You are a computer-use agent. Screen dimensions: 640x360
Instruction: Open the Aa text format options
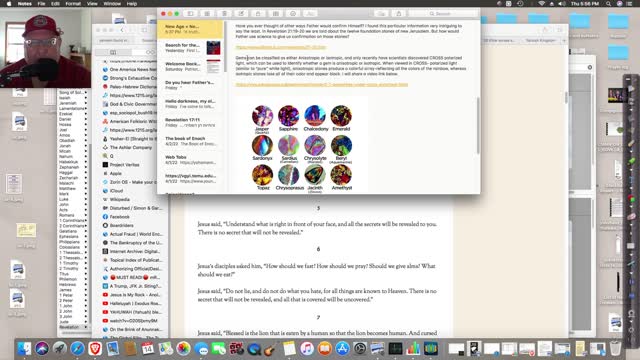(x=310, y=13)
